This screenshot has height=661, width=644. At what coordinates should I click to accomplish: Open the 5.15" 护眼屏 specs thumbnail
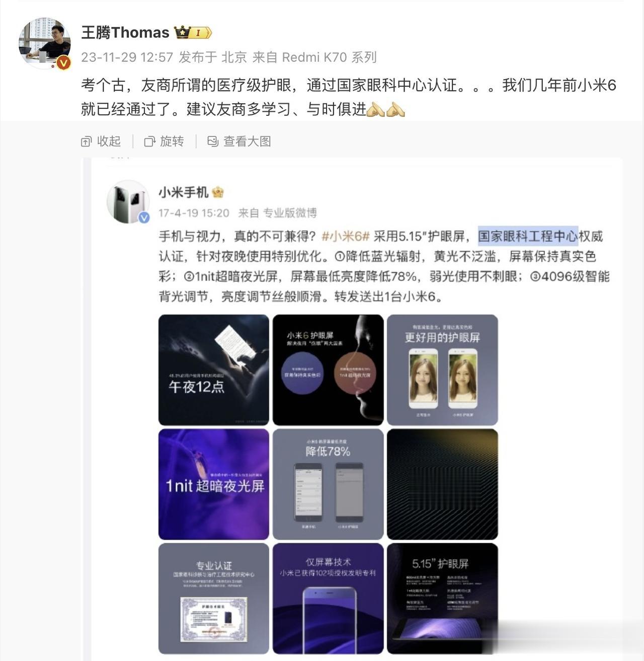[x=442, y=599]
